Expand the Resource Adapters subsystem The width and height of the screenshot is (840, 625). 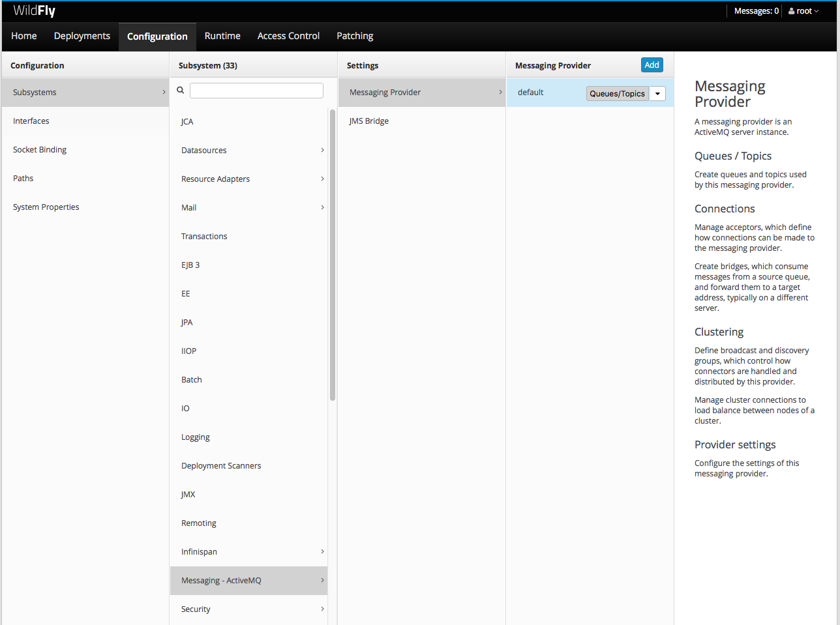tap(322, 179)
